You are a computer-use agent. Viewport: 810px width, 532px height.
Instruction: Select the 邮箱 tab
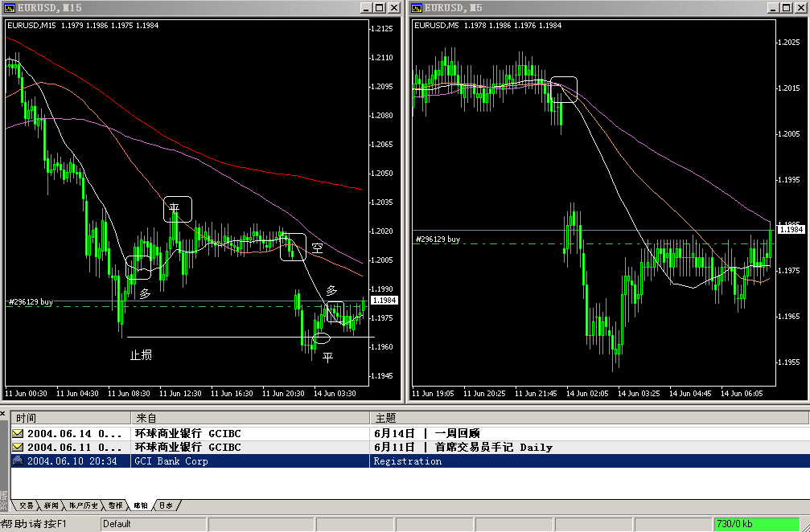[x=141, y=505]
